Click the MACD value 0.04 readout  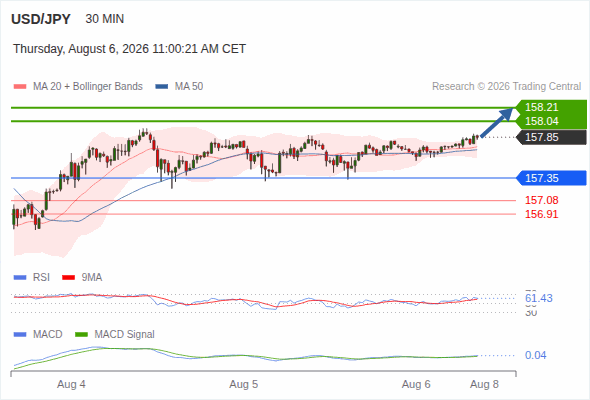click(x=536, y=355)
